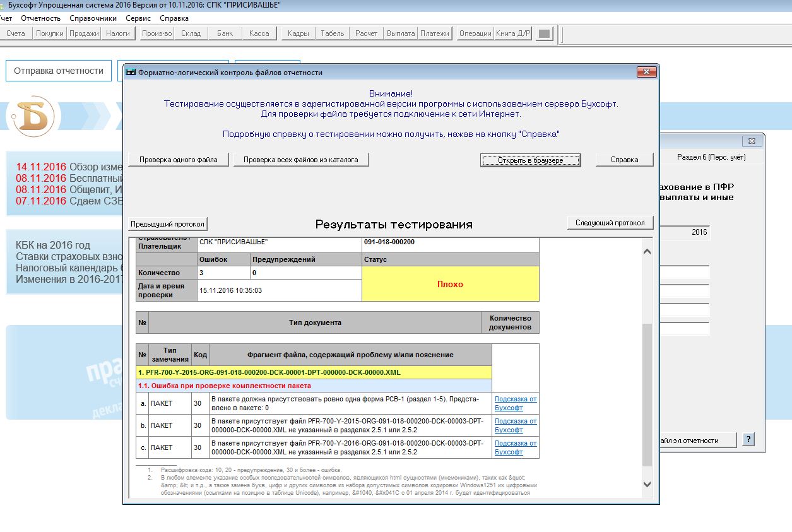Screen dimensions: 792x532
Task: Click the gray square button after Книга Д/Р
Action: 544,33
